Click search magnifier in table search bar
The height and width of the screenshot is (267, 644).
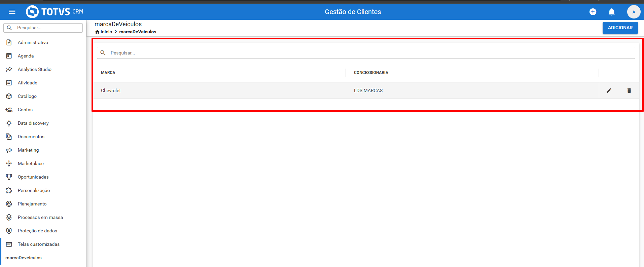coord(103,53)
